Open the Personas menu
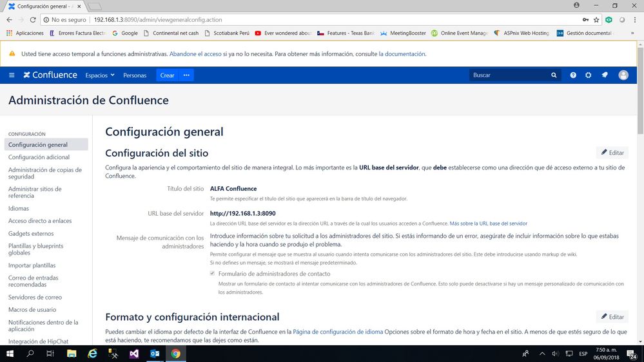Image resolution: width=644 pixels, height=362 pixels. (135, 75)
